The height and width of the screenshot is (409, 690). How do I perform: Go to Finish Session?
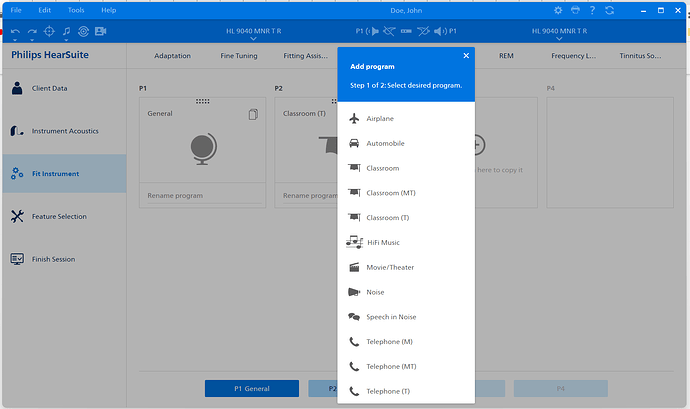pos(64,259)
